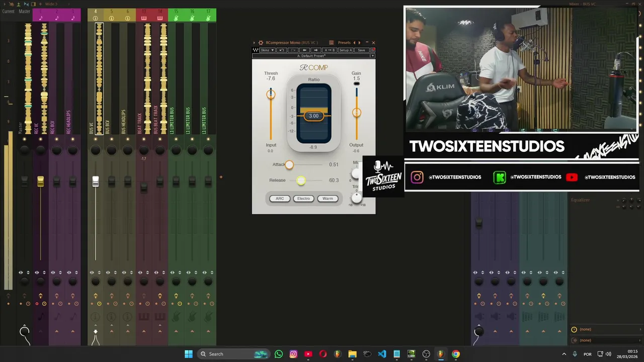Click the Attack slider knob
Viewport: 644px width, 362px height.
(289, 165)
